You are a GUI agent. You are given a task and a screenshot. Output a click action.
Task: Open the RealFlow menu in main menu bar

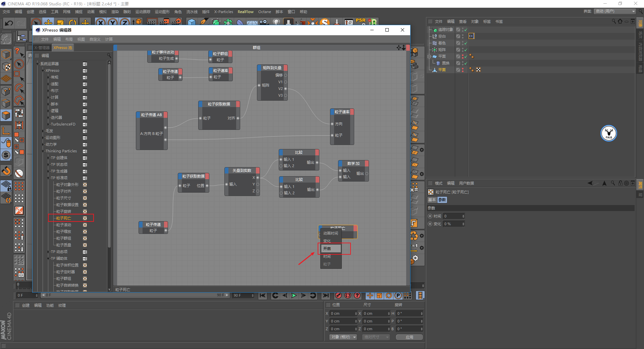click(x=246, y=12)
